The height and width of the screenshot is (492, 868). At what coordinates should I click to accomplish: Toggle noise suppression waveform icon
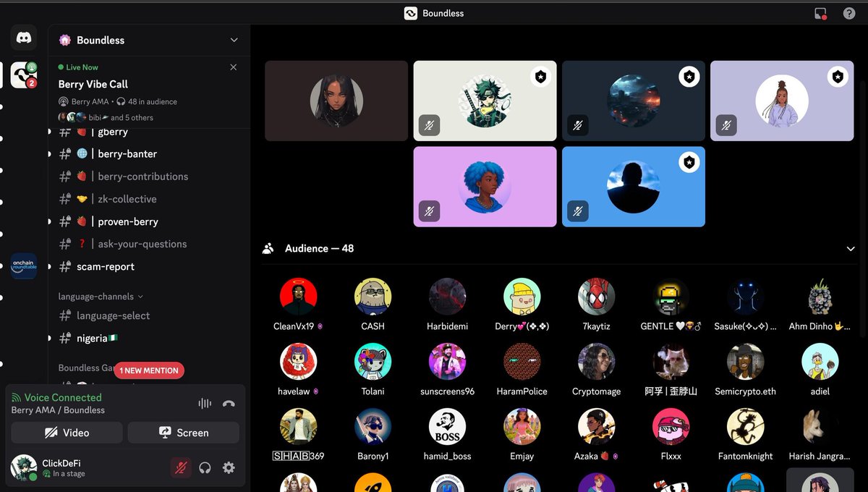tap(205, 404)
